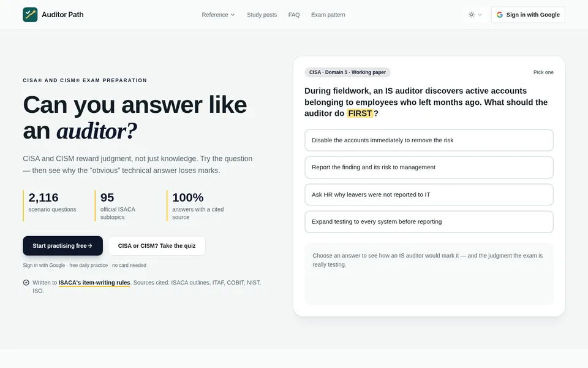Viewport: 588px width, 368px height.
Task: Select answer Disable the accounts immediately
Action: [x=429, y=140]
